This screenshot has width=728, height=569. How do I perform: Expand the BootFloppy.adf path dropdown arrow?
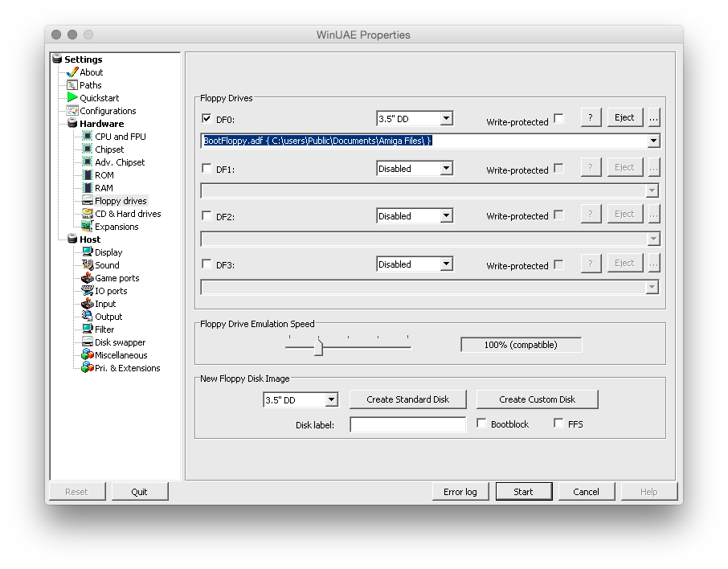click(653, 141)
